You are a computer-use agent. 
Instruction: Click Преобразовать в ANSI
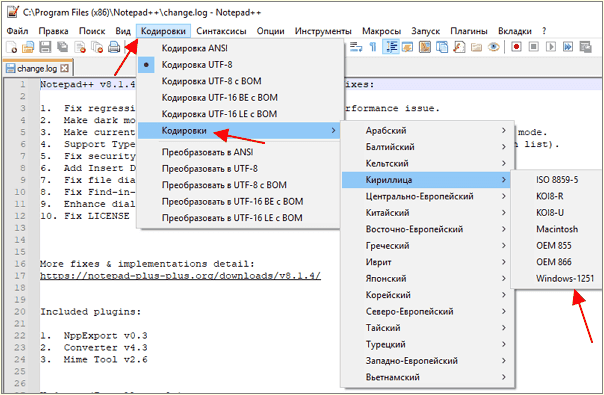tap(239, 152)
